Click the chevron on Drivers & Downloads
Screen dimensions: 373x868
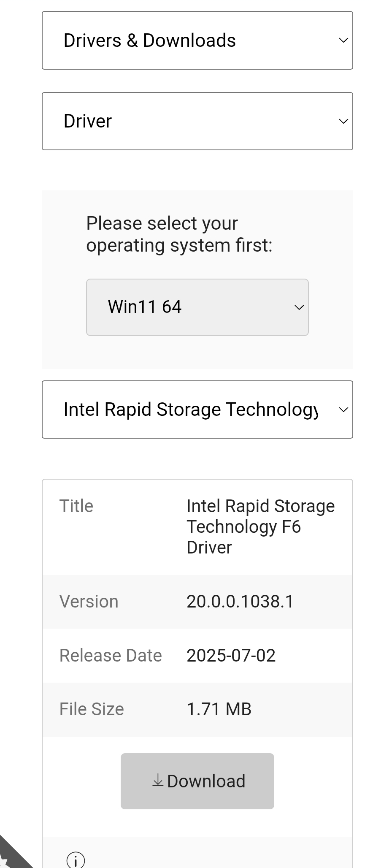click(x=343, y=41)
